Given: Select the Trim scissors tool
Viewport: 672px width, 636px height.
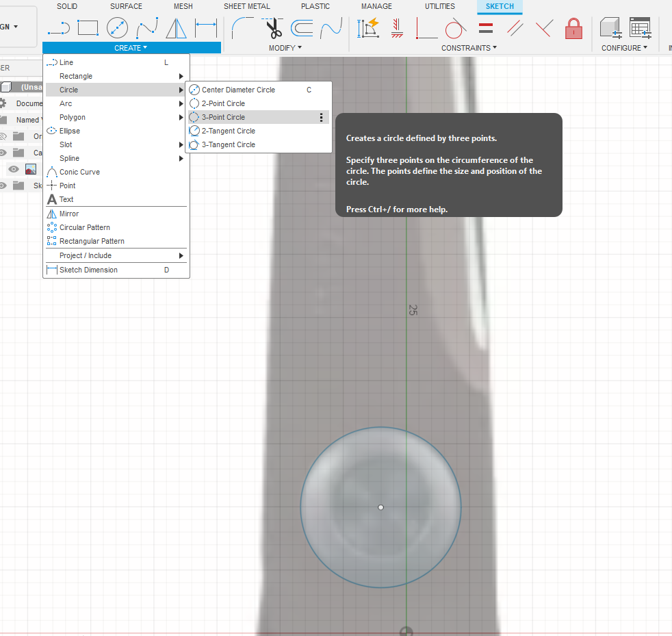Looking at the screenshot, I should tap(274, 29).
